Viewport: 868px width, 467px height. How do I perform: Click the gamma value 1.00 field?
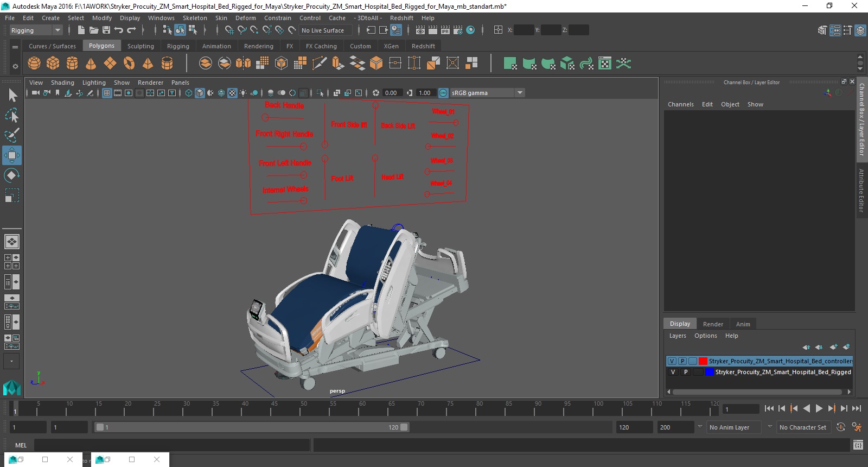(x=425, y=93)
